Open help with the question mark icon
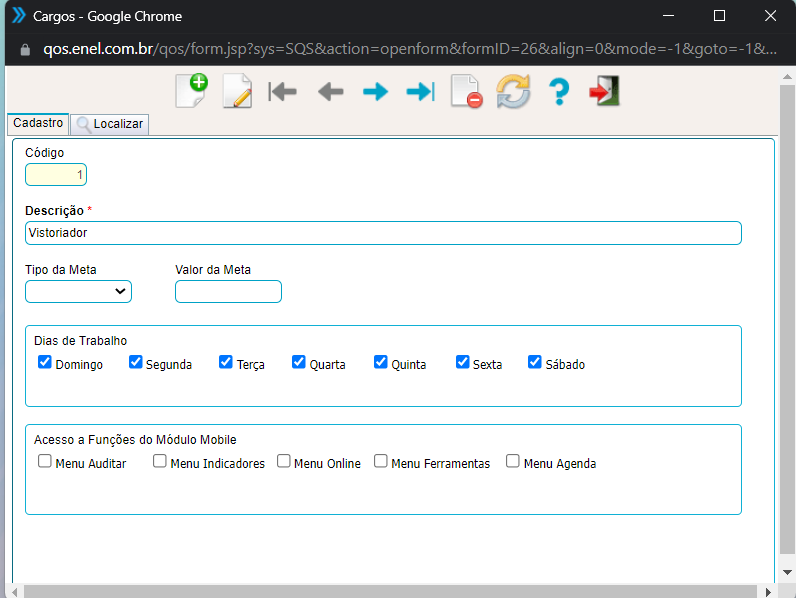The image size is (796, 598). point(559,92)
